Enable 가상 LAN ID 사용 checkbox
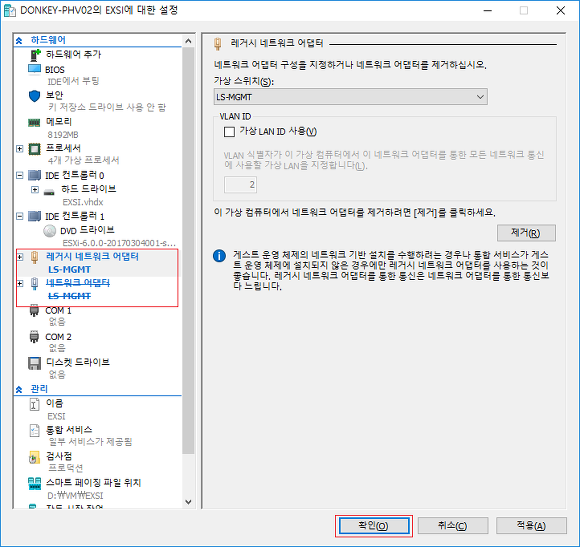The image size is (580, 547). [x=229, y=132]
